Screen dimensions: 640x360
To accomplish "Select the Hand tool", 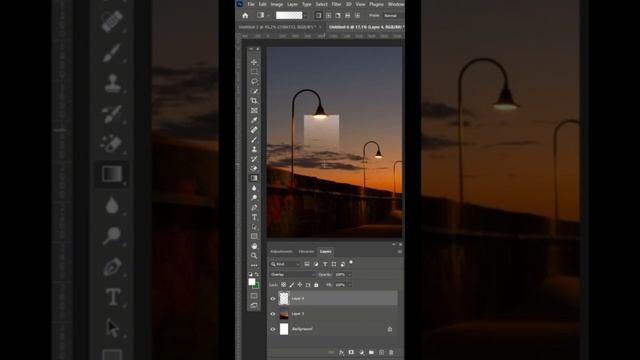I will click(254, 246).
